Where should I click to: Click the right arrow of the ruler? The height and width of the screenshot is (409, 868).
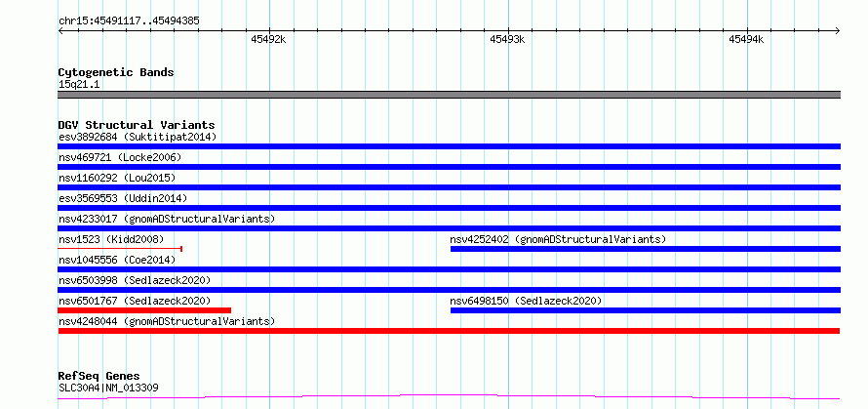pos(838,30)
